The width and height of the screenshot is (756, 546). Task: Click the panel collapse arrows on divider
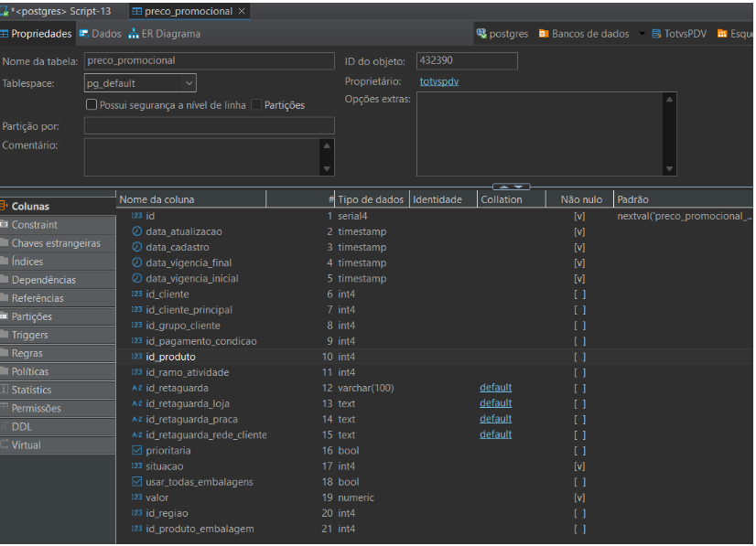point(511,187)
